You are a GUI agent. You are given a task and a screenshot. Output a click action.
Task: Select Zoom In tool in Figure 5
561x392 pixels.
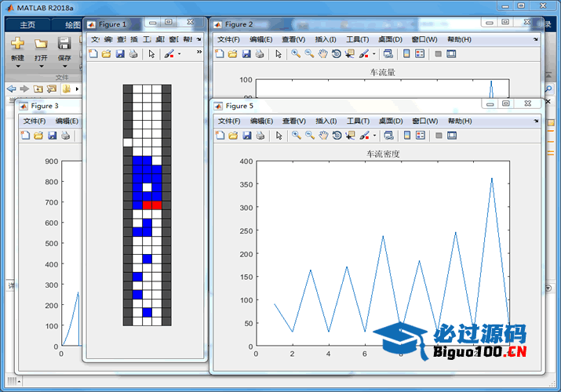point(297,136)
